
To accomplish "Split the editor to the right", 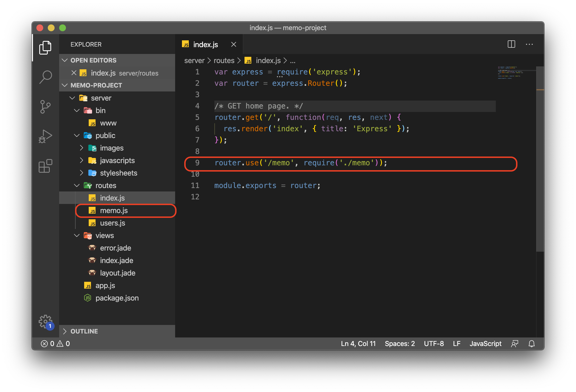I will click(x=511, y=44).
